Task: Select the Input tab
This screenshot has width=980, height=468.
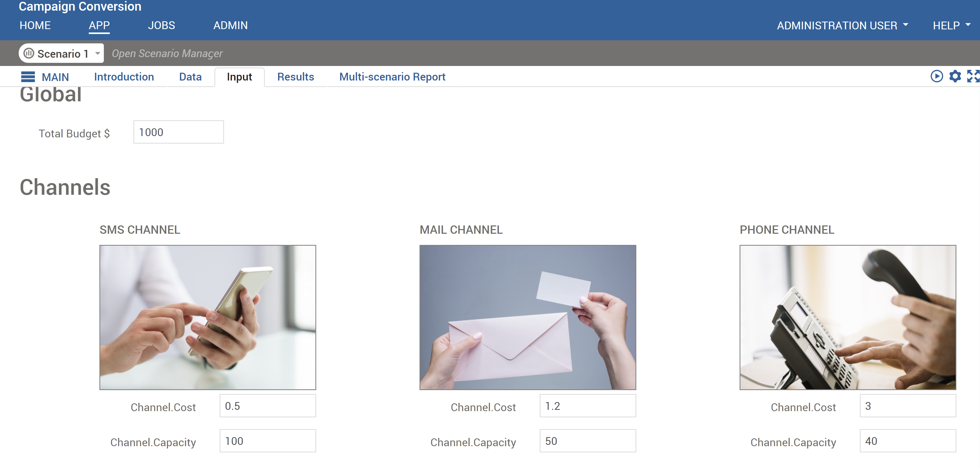Action: (239, 77)
